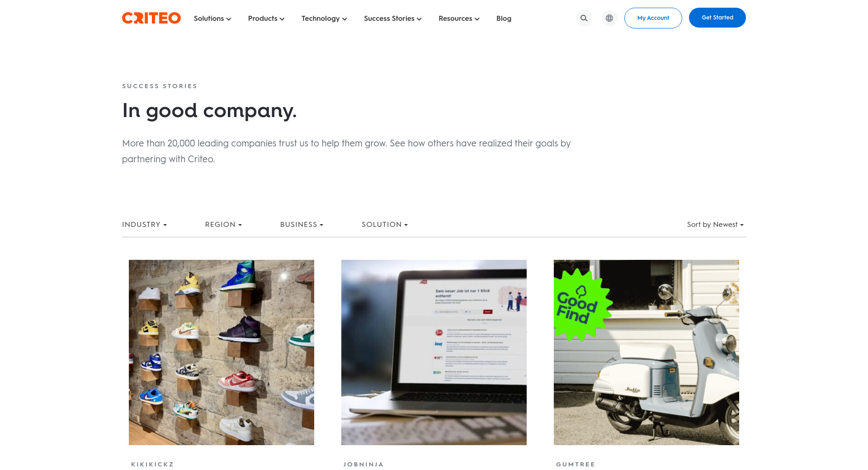Image resolution: width=868 pixels, height=470 pixels.
Task: Expand the REGION filter dropdown
Action: tap(223, 225)
